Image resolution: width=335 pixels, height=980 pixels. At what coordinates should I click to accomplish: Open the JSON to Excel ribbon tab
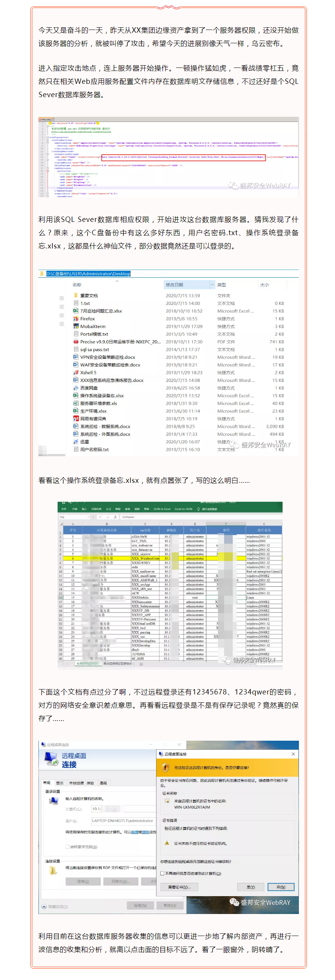(x=162, y=509)
